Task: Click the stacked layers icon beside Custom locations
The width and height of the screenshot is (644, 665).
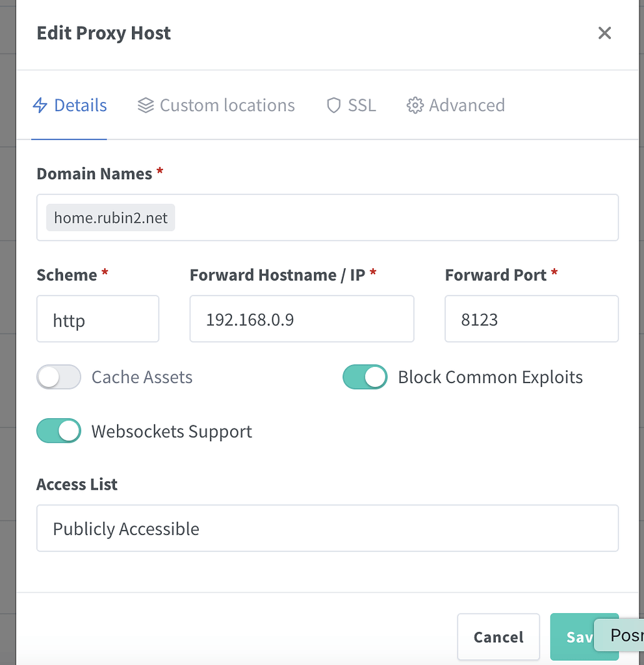Action: click(146, 105)
